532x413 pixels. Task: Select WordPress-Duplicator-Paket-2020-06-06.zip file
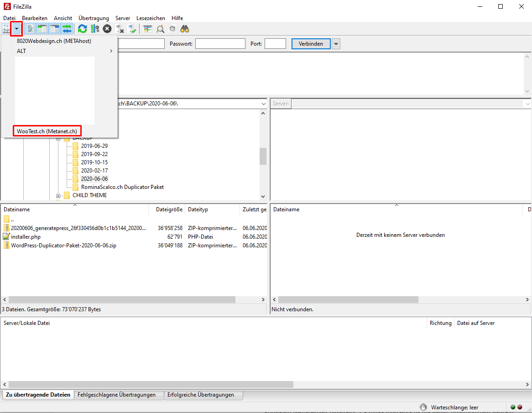click(x=63, y=246)
